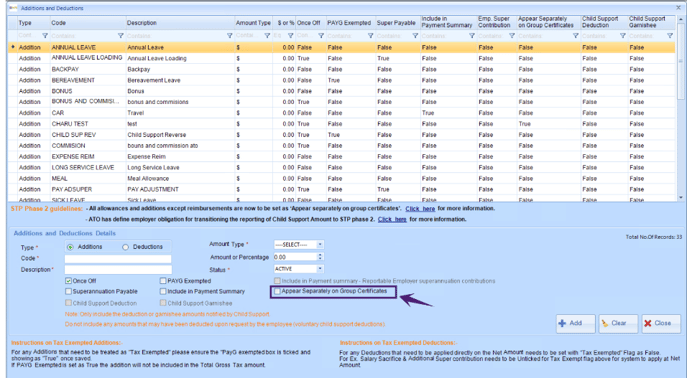
Task: Open filter icon for Include in Payment Summary column
Action: click(x=471, y=35)
